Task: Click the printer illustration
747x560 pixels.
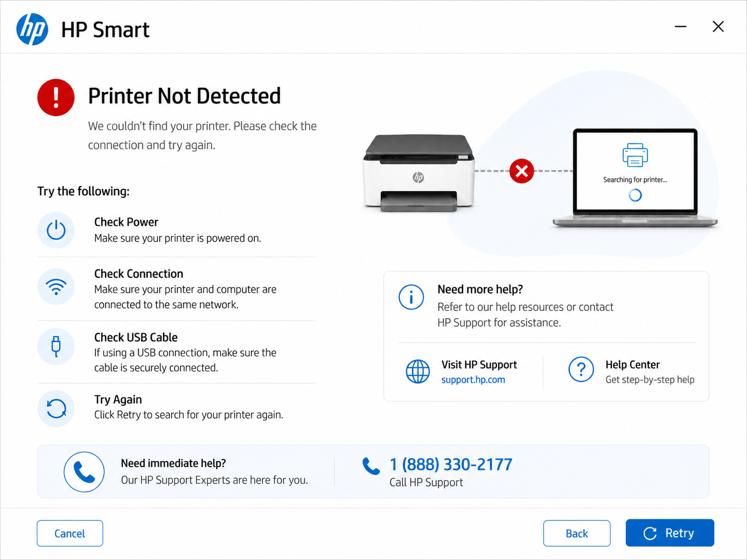Action: point(418,173)
